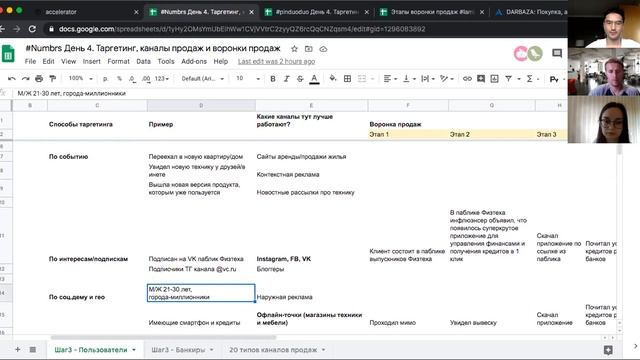Open the borders menu
The image size is (640, 360).
tap(347, 78)
